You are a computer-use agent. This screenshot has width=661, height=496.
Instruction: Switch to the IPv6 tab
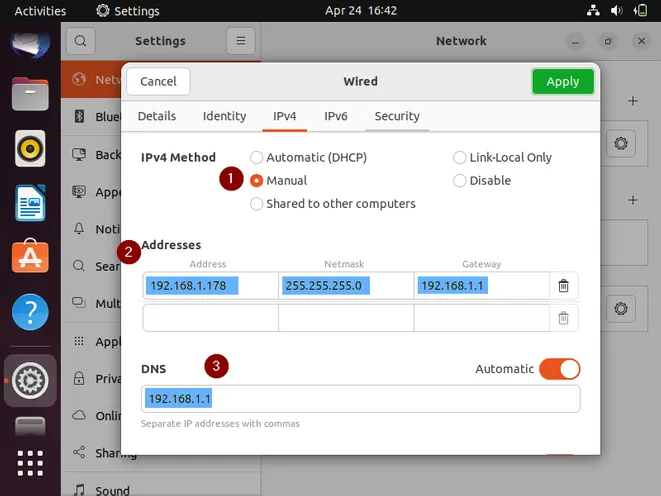click(x=336, y=116)
